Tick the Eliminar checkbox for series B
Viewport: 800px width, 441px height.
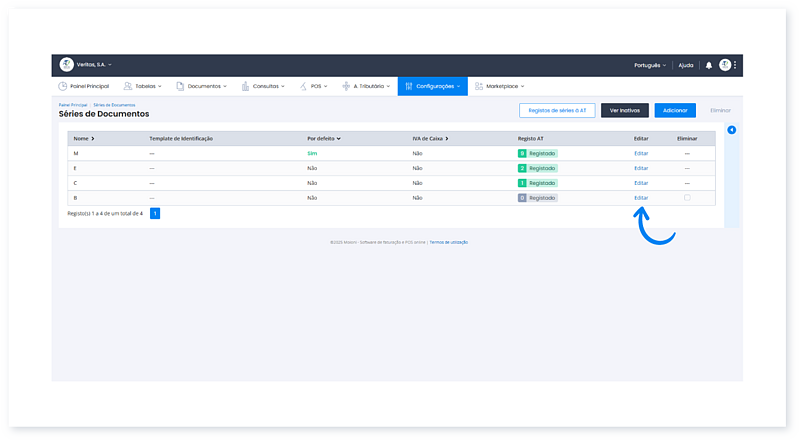[x=687, y=198]
